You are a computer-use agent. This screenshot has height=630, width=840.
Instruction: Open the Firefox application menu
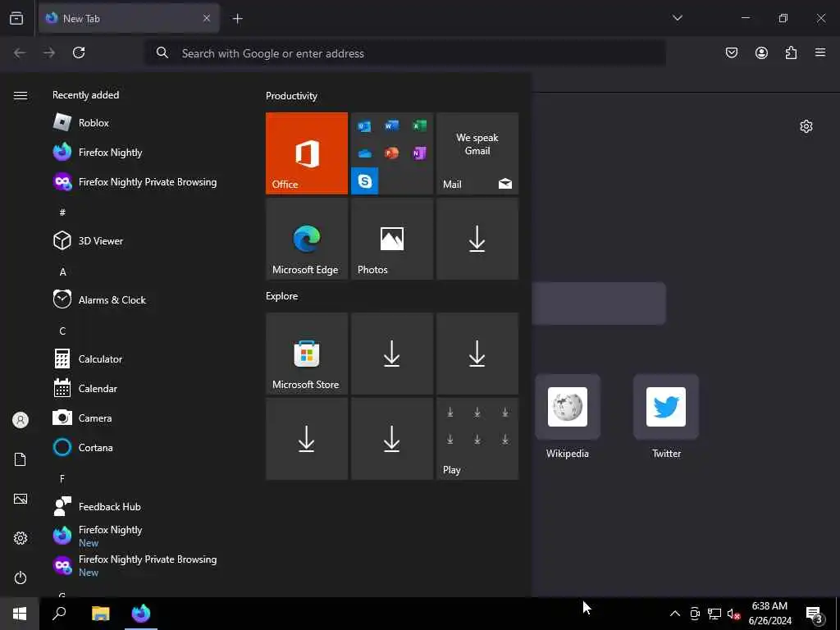(819, 52)
